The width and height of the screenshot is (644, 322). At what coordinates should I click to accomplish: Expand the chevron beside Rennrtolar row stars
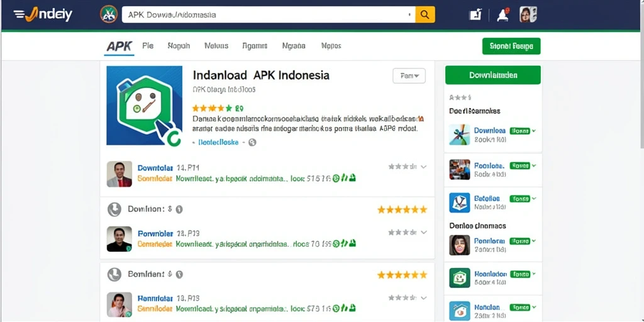(424, 297)
